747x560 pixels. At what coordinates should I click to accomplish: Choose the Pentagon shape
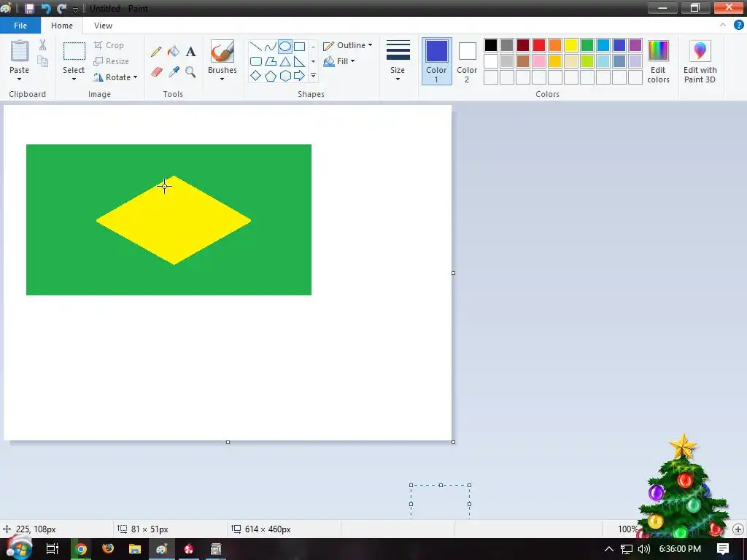tap(270, 76)
